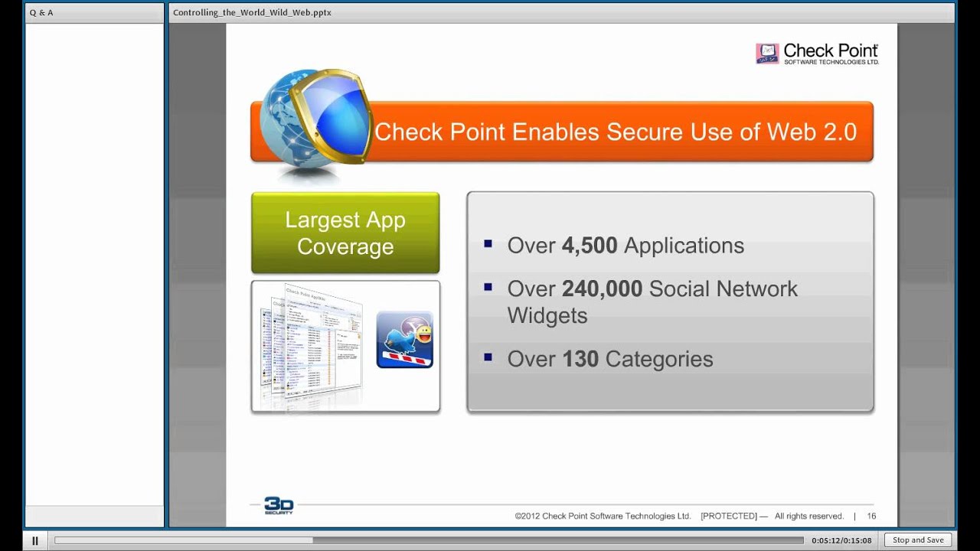Seek along the playback progress bar

pos(429,540)
